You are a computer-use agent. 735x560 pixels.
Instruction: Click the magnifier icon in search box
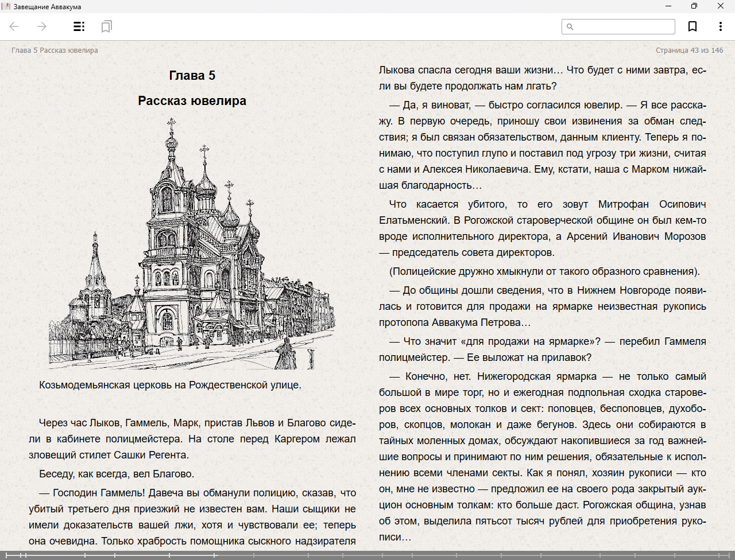pos(570,27)
